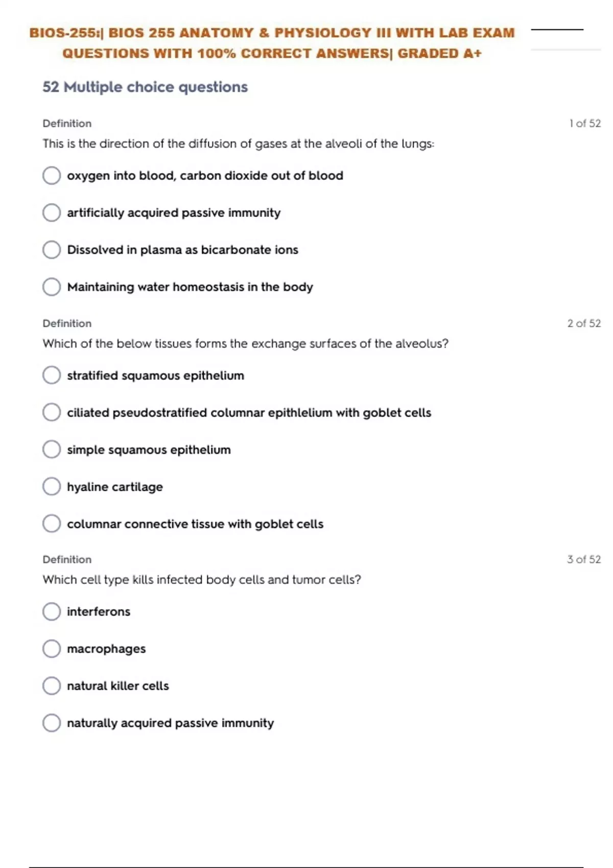Pick the 'hyaline cartilage' option
This screenshot has width=613, height=868.
pyautogui.click(x=52, y=487)
